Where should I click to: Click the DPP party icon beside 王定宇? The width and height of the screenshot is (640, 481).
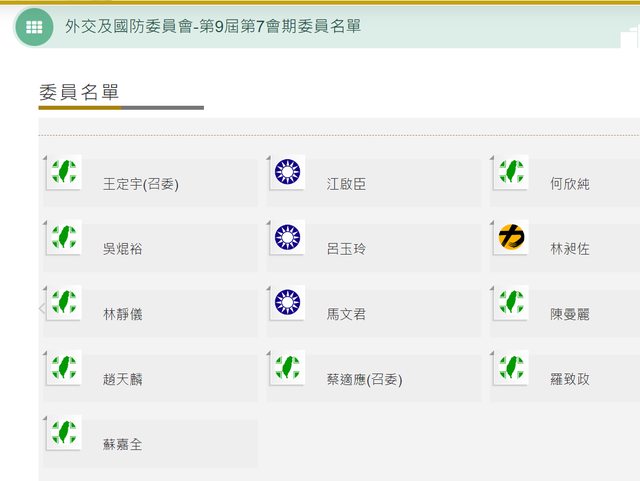click(64, 172)
